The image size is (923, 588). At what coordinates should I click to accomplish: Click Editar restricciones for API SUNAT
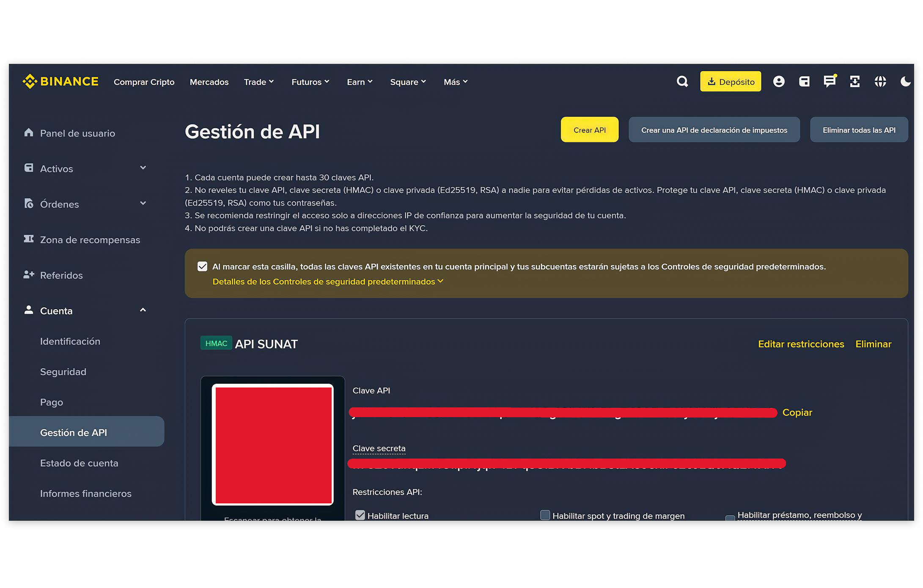pos(801,344)
